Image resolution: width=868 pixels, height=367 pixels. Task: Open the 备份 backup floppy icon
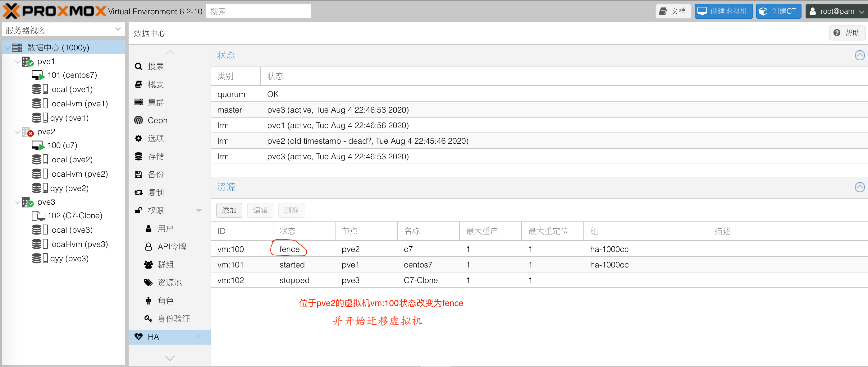click(x=139, y=174)
